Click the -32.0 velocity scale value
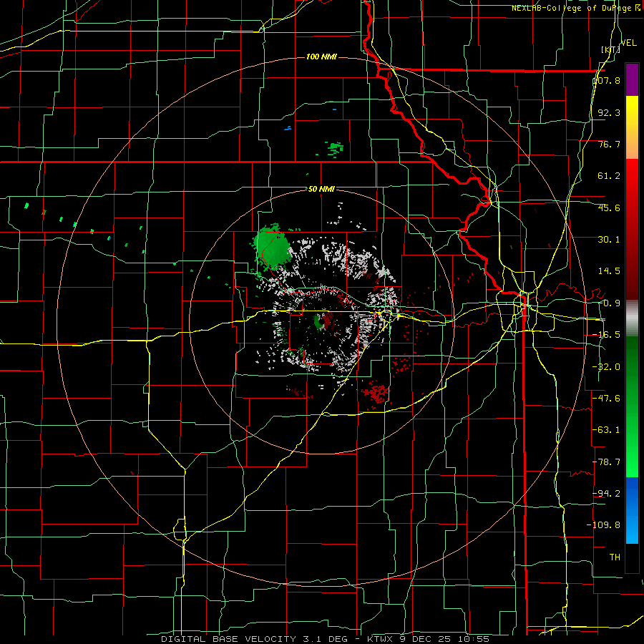The width and height of the screenshot is (644, 644). [607, 367]
